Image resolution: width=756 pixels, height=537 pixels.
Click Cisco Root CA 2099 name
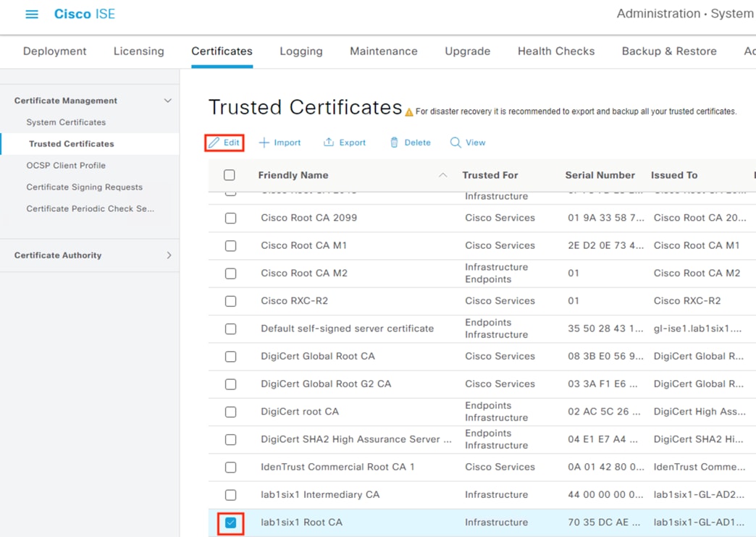[309, 218]
